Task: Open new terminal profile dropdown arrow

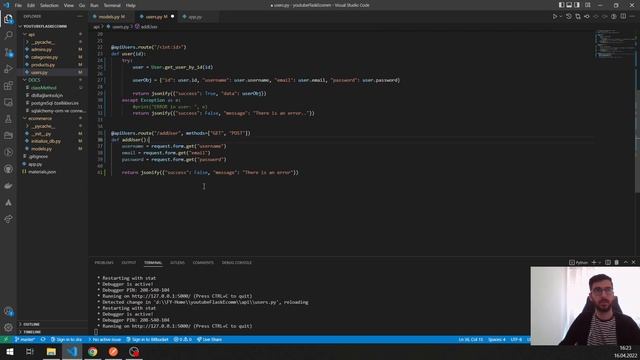Action: (x=599, y=262)
